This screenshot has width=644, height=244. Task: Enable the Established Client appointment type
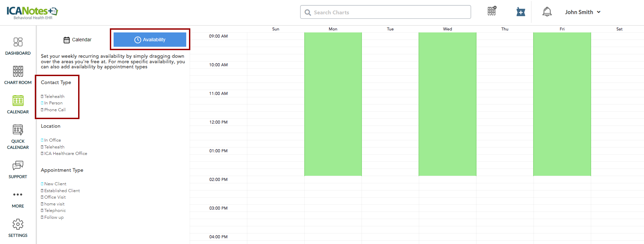click(42, 191)
